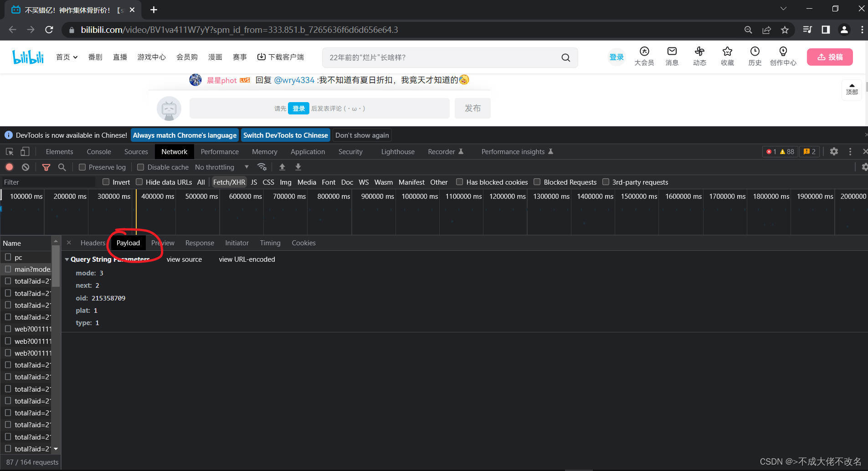Select the inspect element tool in DevTools
The image size is (868, 471).
click(10, 151)
